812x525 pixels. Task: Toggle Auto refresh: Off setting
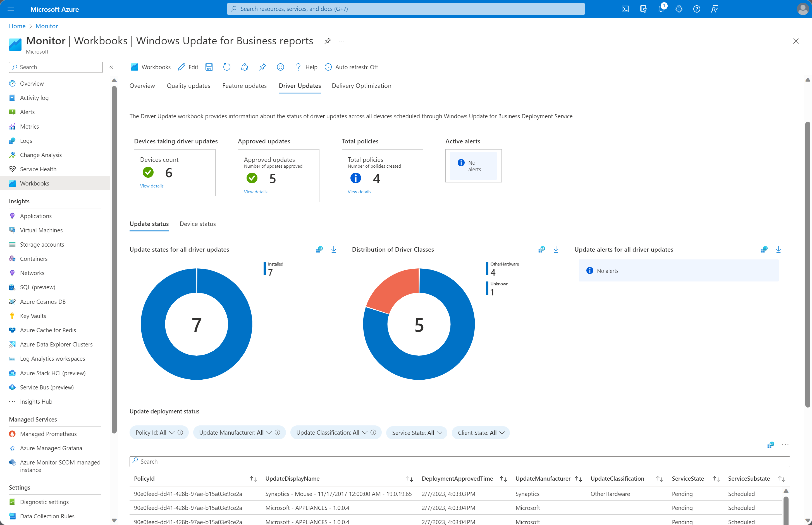352,67
